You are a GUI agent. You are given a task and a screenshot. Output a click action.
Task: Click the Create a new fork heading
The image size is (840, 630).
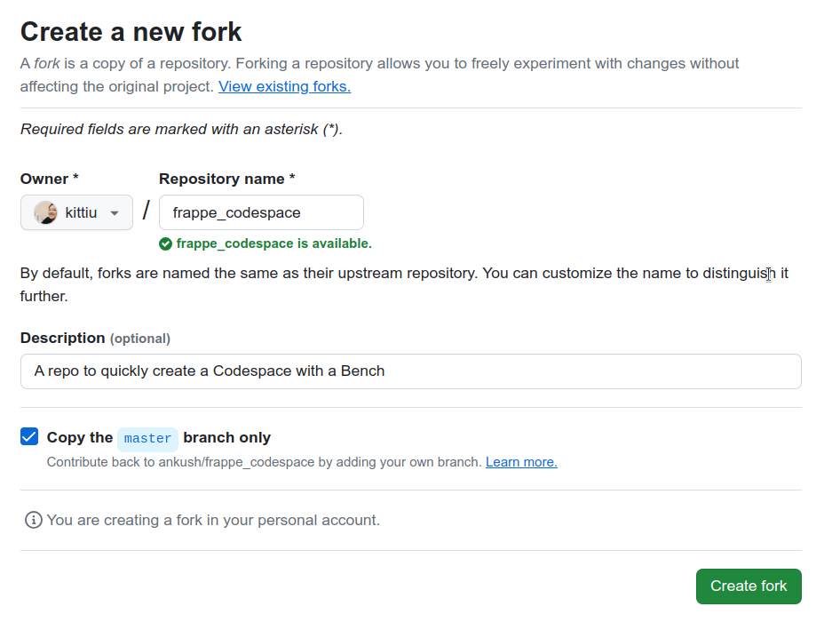(x=131, y=32)
